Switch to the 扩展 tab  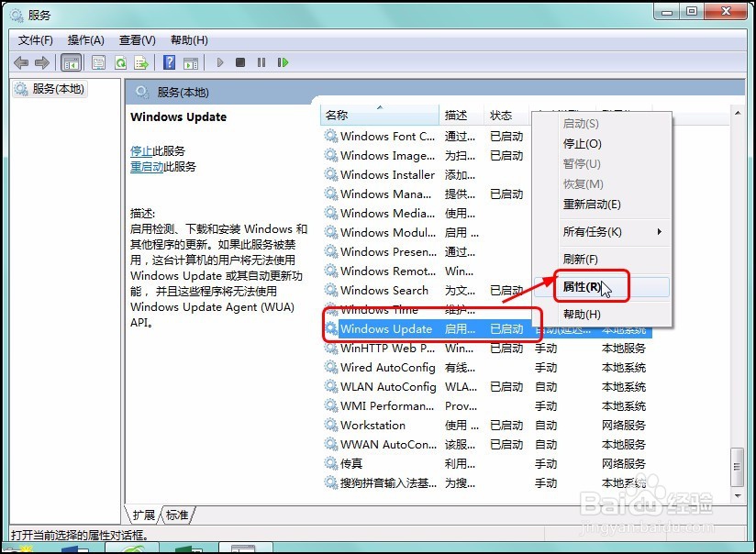(144, 515)
